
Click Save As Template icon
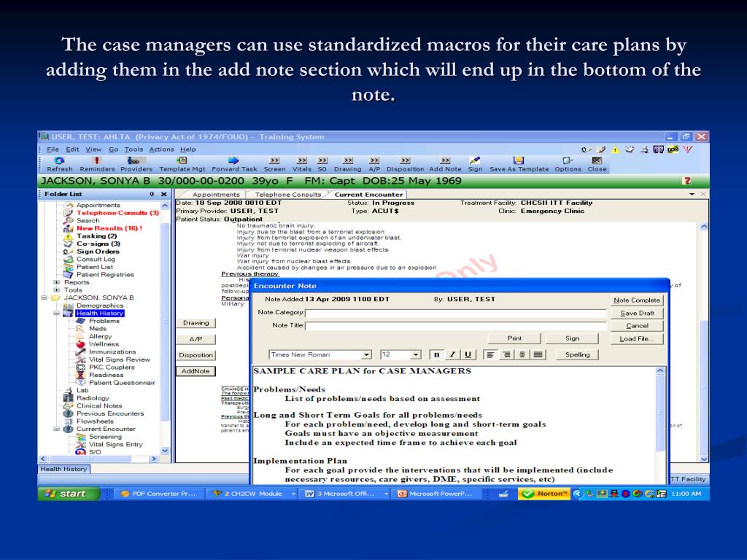coord(519,164)
